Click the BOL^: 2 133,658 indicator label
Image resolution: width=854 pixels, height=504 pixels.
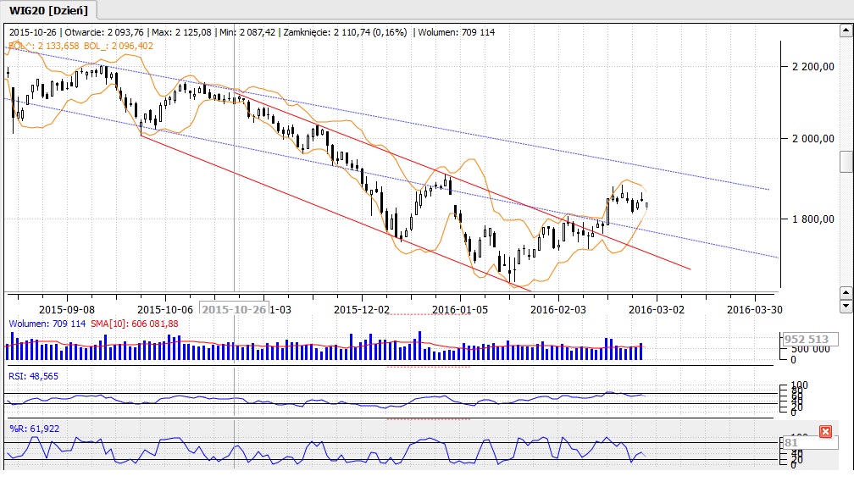43,47
